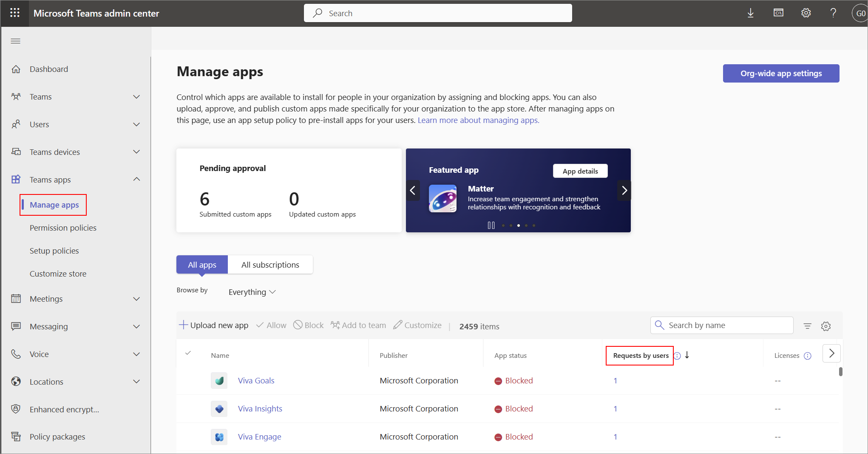The image size is (868, 454).
Task: Expand the Meetings navigation section
Action: [x=136, y=299]
